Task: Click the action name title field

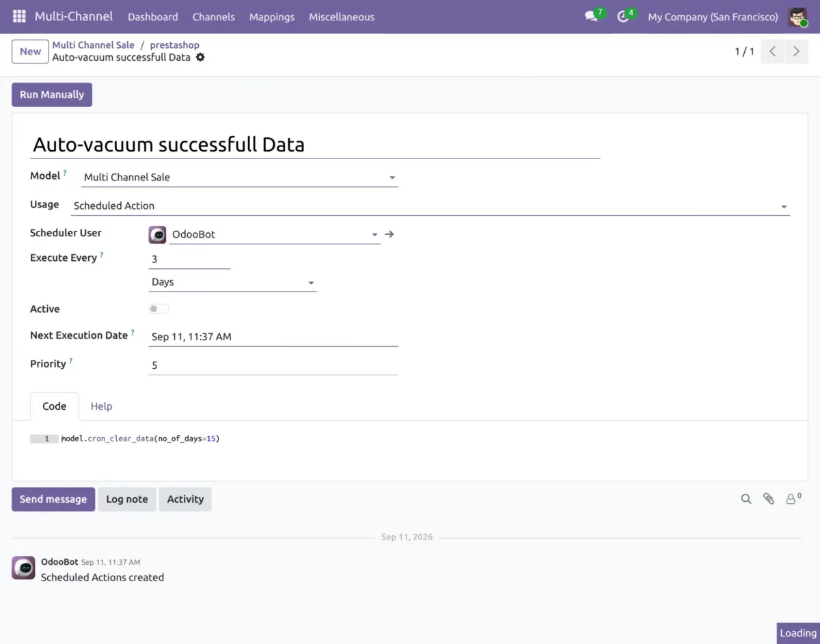Action: coord(315,144)
